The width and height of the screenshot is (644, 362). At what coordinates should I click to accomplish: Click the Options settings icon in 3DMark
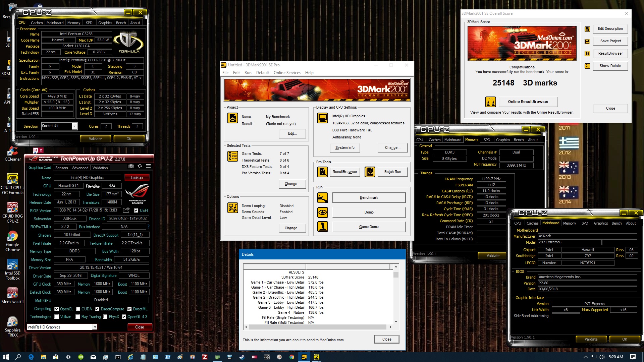point(233,208)
